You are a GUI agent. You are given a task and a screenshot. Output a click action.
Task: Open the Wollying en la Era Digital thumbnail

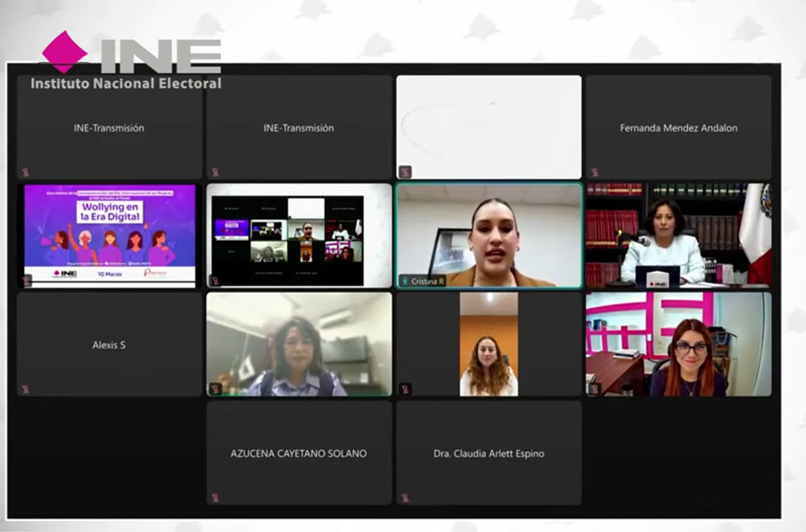pos(109,235)
